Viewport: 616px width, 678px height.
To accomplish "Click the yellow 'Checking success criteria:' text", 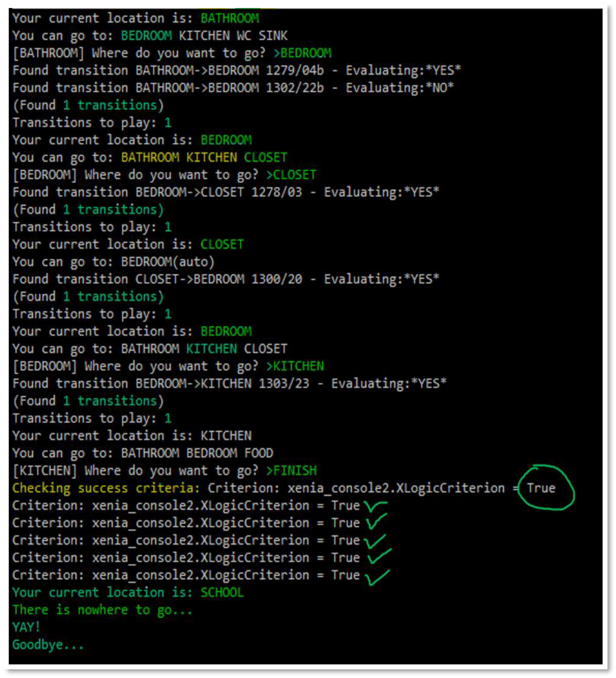I will pos(106,488).
